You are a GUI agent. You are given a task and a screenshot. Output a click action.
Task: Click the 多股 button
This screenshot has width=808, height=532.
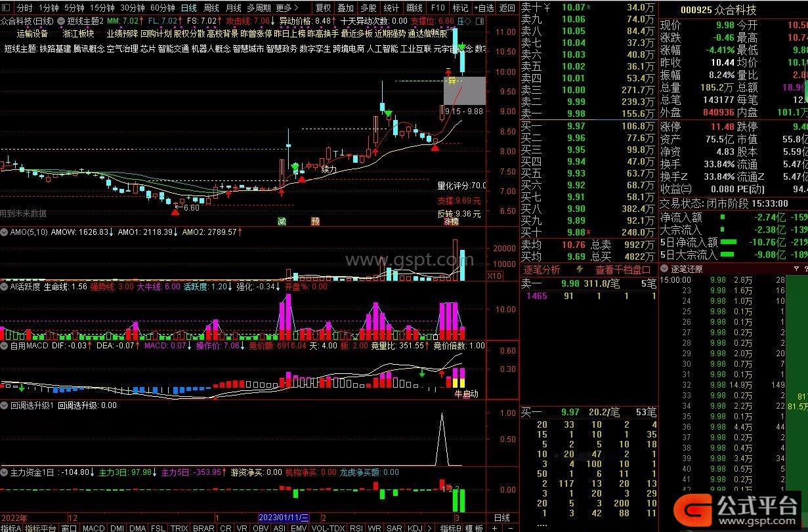pos(368,8)
